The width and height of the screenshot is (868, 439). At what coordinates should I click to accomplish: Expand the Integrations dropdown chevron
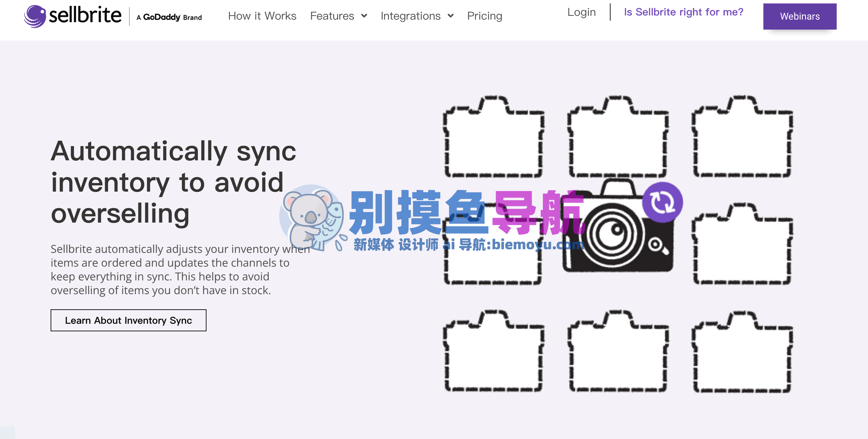451,16
